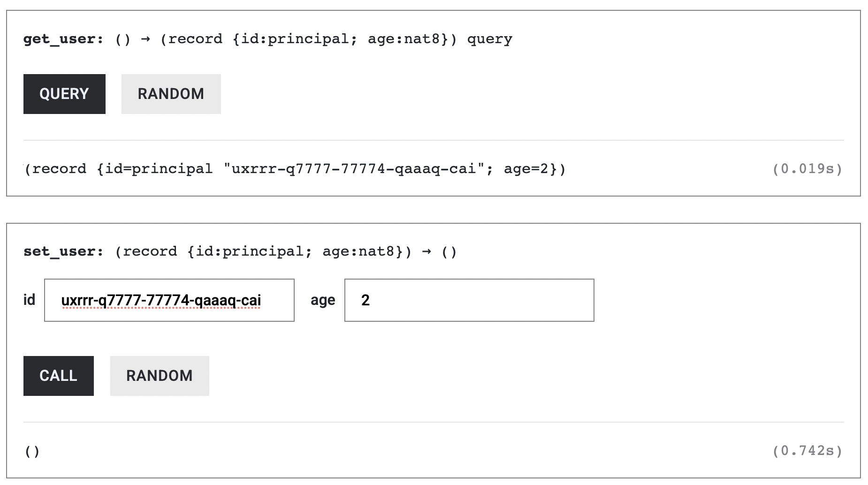Click the arrow '→ ()' in set_user signature
Screen dimensions: 868x485
(x=439, y=251)
